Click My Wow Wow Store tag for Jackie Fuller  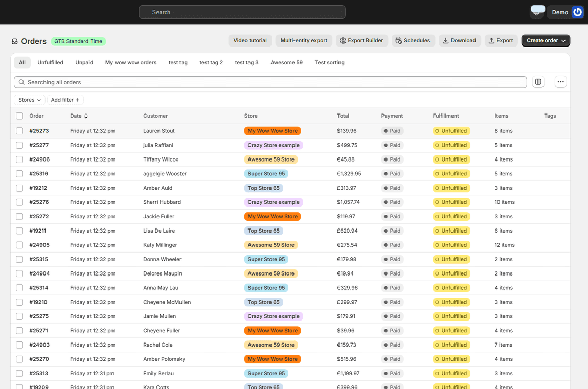(x=273, y=216)
